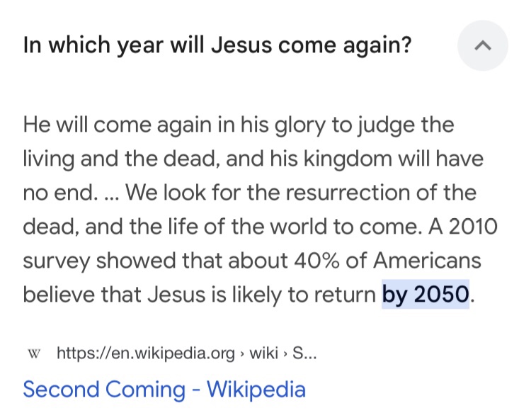Collapse the answer with the chevron button
531x420 pixels.
pyautogui.click(x=482, y=45)
